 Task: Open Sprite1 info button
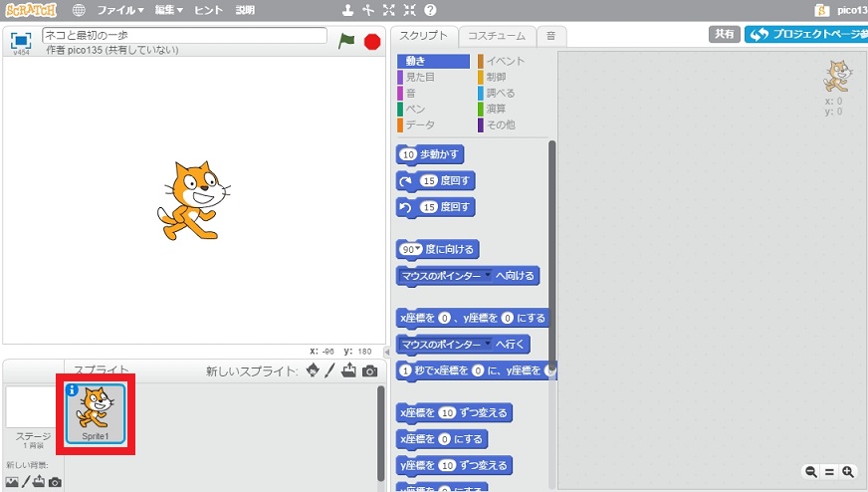coord(72,390)
